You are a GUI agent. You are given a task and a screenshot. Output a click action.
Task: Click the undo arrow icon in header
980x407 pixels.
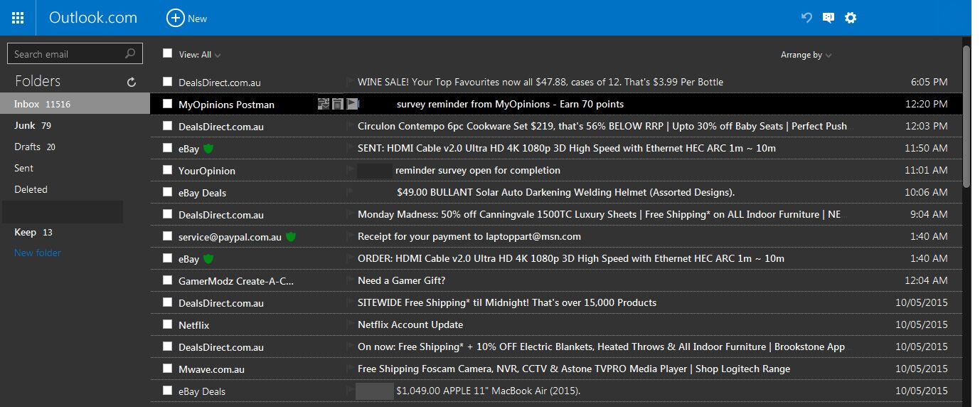pos(806,18)
